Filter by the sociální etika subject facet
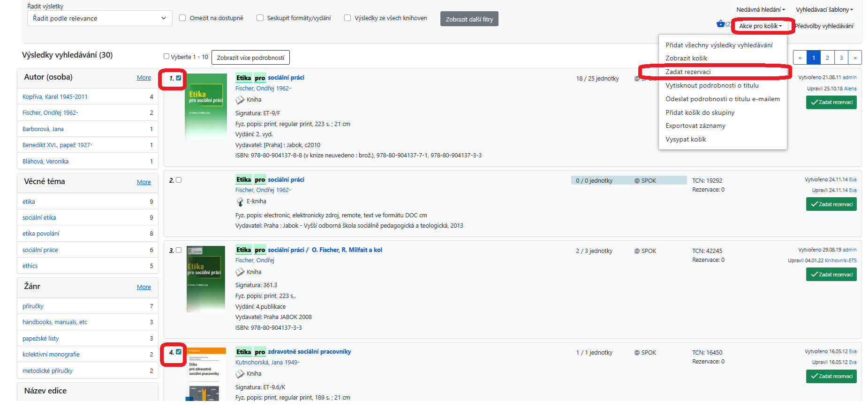Screen dimensions: 868x408 point(39,217)
